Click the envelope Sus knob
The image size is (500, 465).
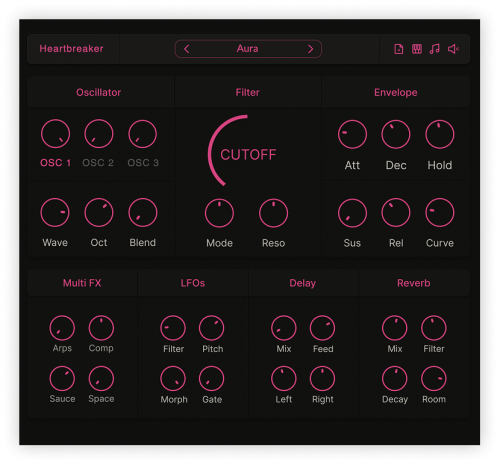pos(352,213)
